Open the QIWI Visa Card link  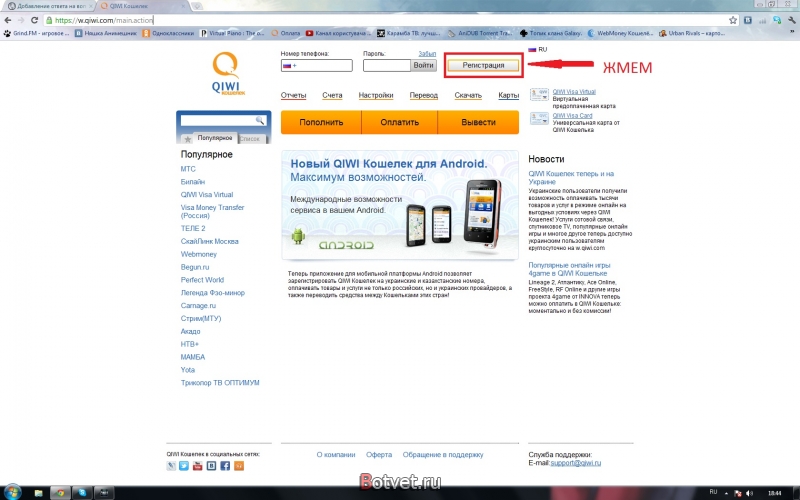pos(572,116)
